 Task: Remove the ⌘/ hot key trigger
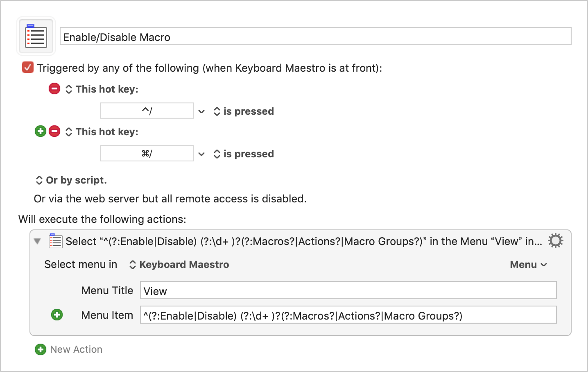tap(54, 131)
